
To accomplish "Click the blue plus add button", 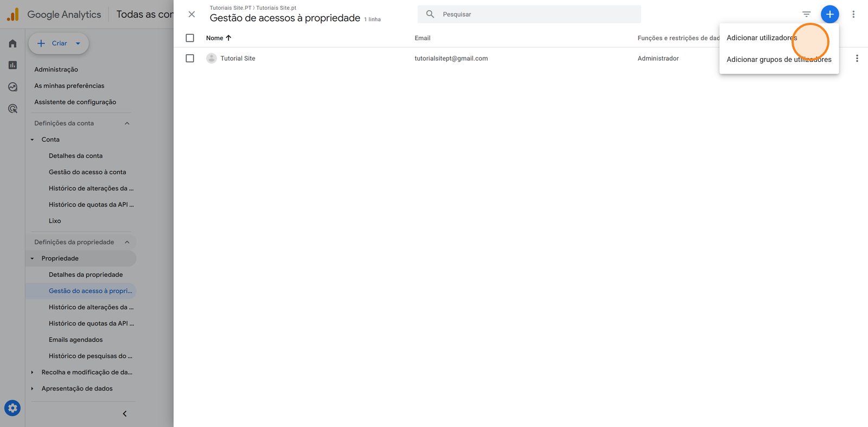I will click(829, 14).
